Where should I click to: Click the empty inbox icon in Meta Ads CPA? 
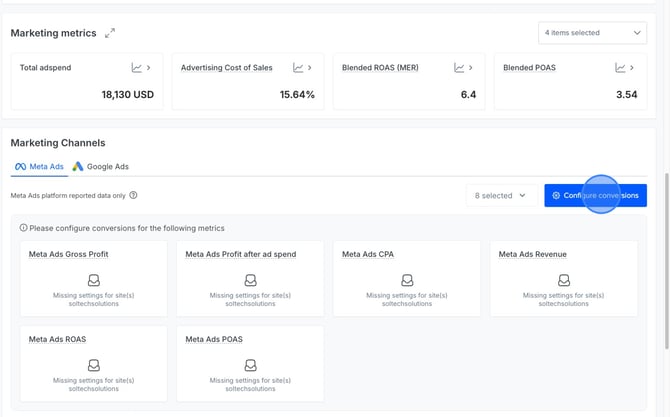(x=406, y=281)
